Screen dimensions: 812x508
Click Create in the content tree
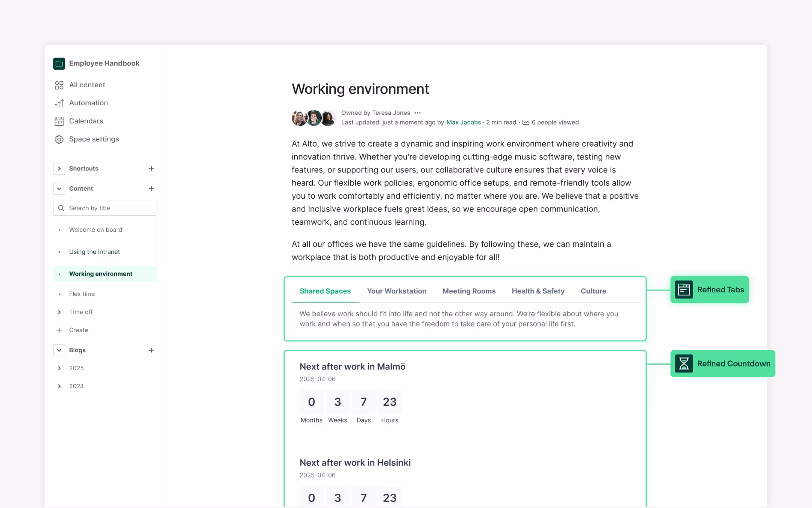point(78,330)
